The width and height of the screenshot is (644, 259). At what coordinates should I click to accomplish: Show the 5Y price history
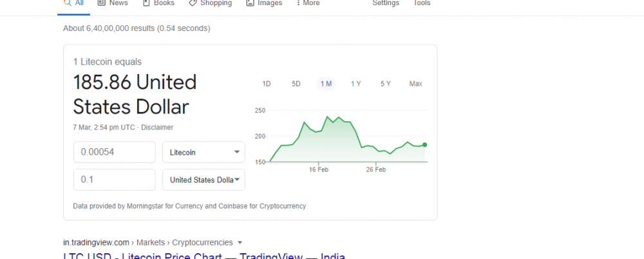(x=386, y=84)
